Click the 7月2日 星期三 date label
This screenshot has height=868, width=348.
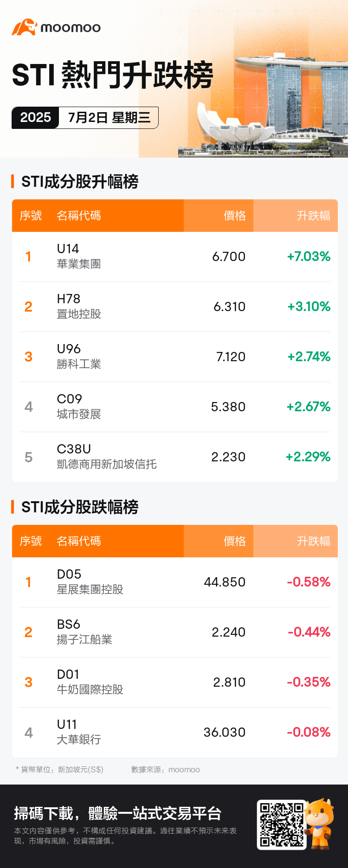pyautogui.click(x=110, y=118)
